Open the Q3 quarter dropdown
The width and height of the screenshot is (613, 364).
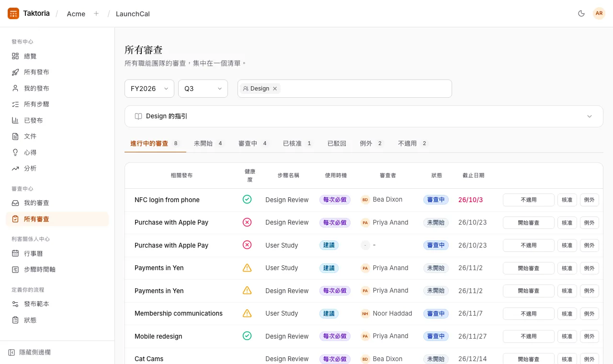coord(203,89)
